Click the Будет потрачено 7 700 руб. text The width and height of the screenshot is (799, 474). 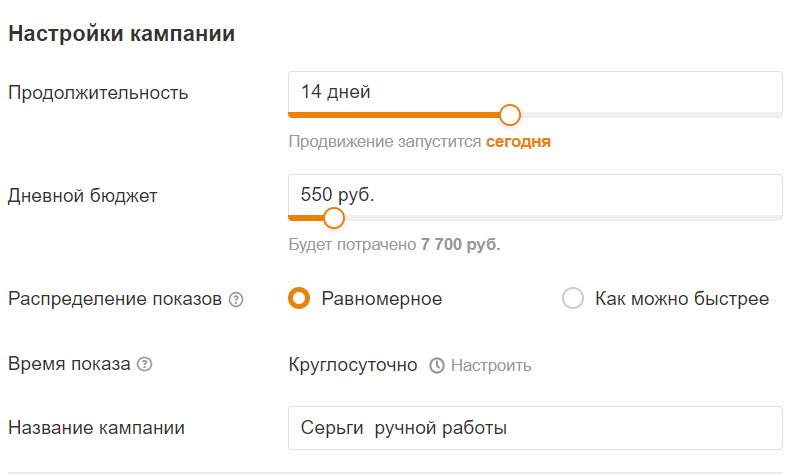pyautogui.click(x=394, y=244)
